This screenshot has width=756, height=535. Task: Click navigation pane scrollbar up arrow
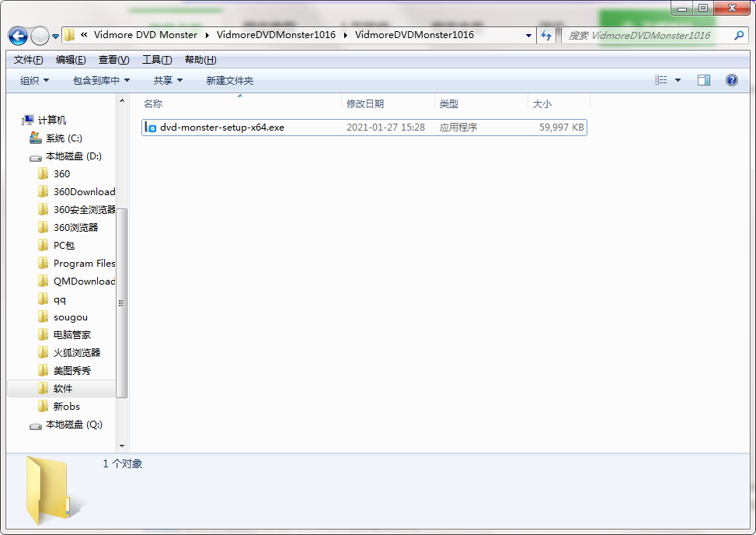(x=122, y=100)
